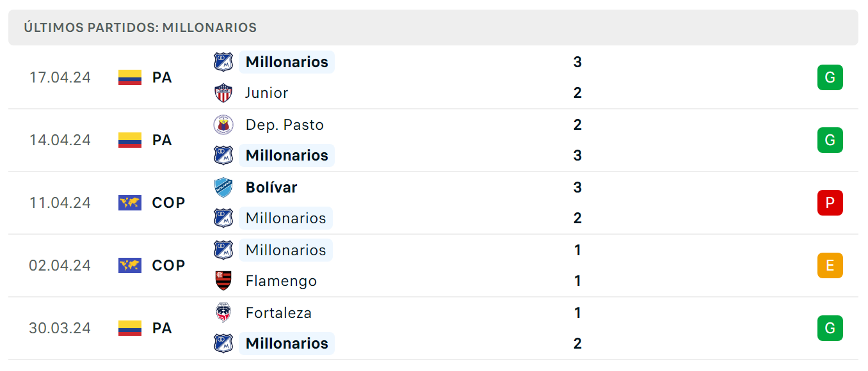Click the Deportivo Pasto crest icon
The height and width of the screenshot is (371, 868).
tap(223, 125)
